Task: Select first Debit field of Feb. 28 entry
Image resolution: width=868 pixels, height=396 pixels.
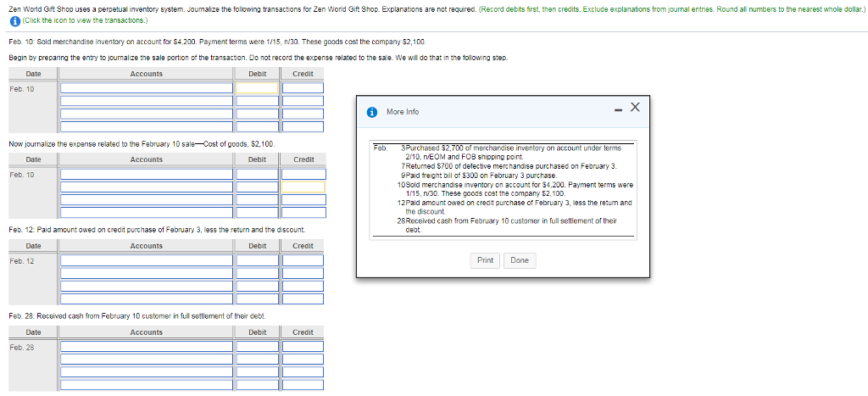Action: point(257,347)
